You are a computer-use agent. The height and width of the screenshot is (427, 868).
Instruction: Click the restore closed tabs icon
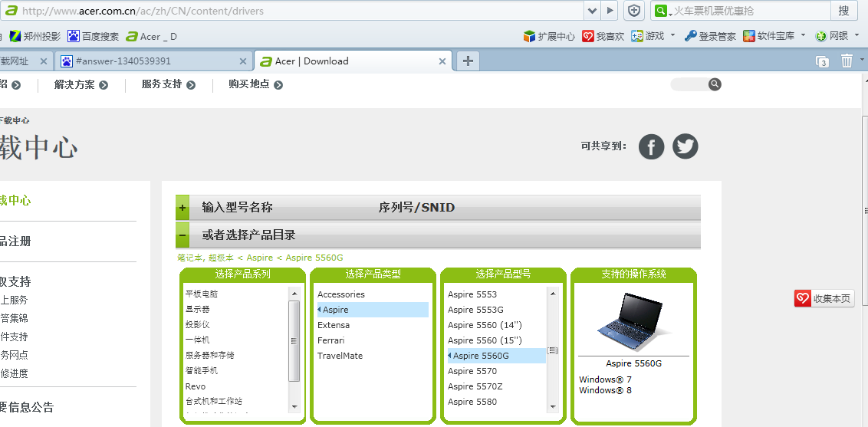point(823,61)
